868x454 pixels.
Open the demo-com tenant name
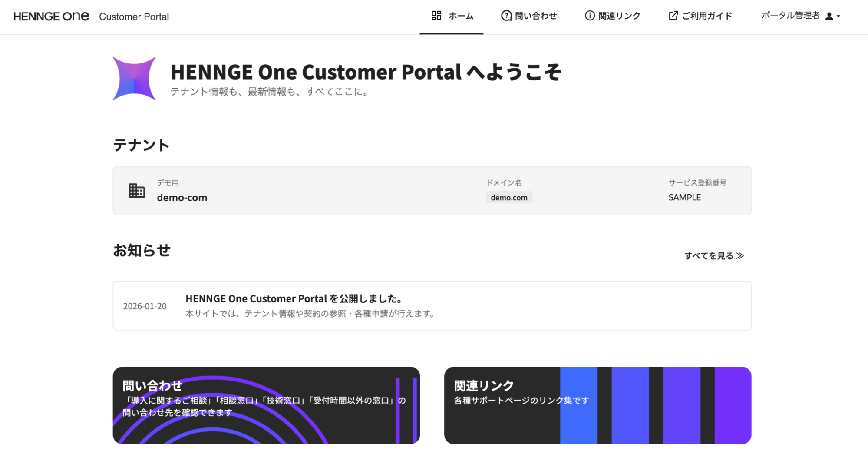[182, 198]
